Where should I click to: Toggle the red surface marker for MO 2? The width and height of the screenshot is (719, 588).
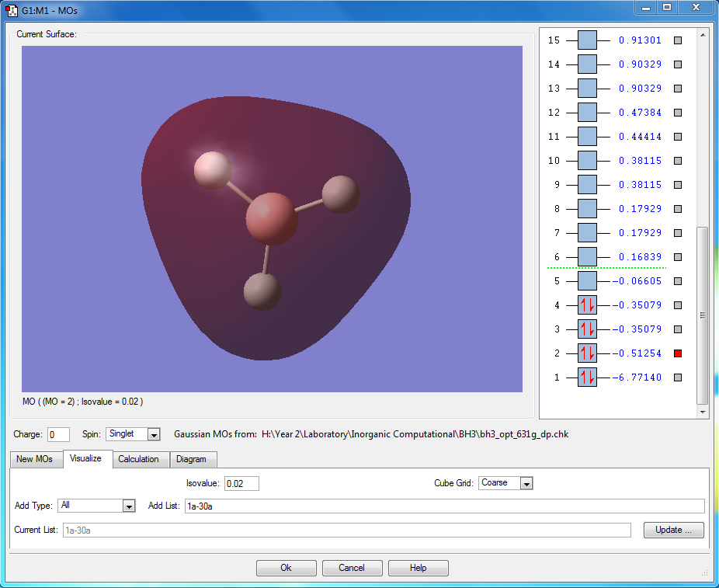click(677, 353)
